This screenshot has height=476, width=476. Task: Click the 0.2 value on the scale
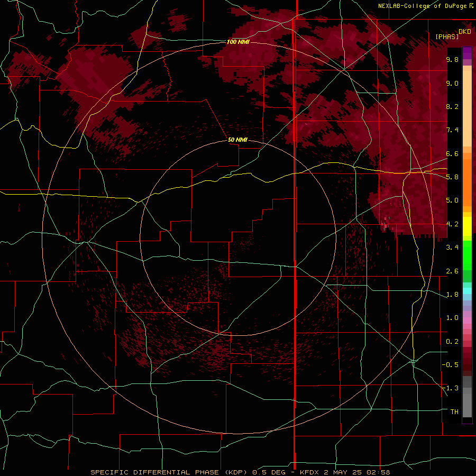pyautogui.click(x=452, y=342)
